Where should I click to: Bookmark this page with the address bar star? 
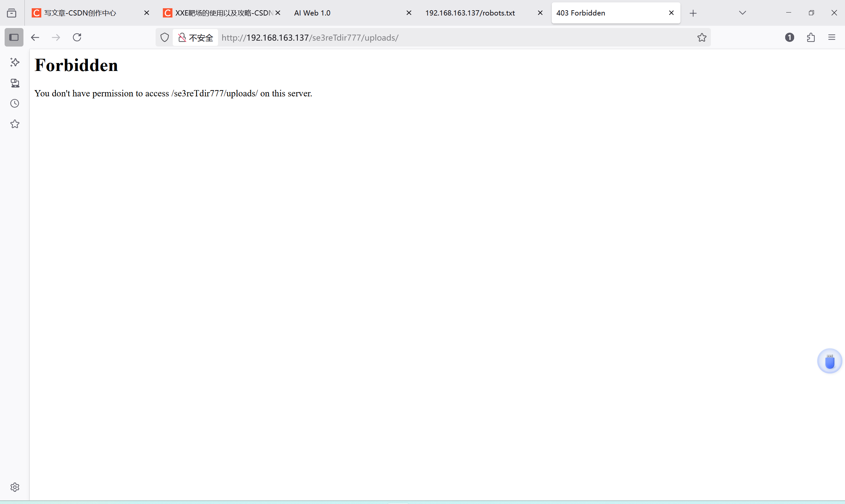point(702,37)
